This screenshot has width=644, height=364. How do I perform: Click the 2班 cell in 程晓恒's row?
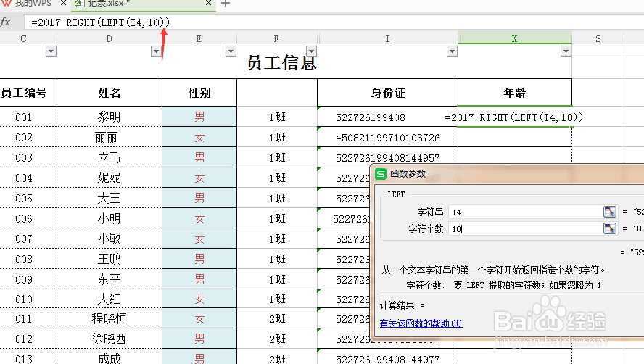coord(277,318)
